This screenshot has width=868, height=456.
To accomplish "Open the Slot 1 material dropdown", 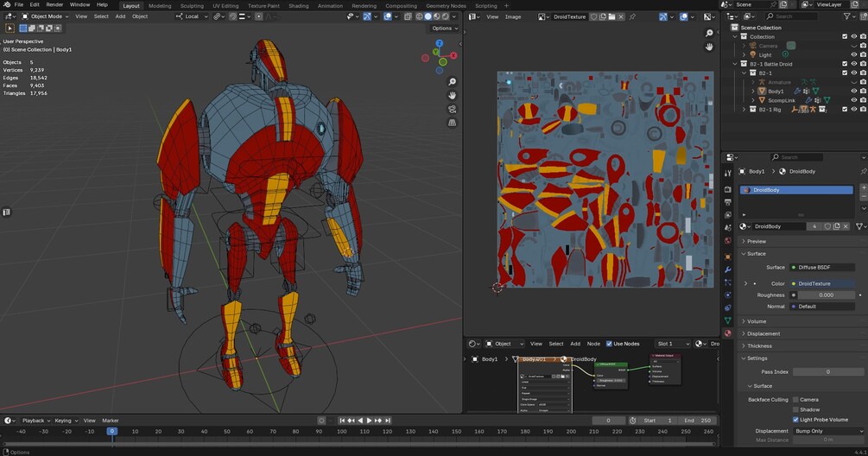I will point(673,344).
